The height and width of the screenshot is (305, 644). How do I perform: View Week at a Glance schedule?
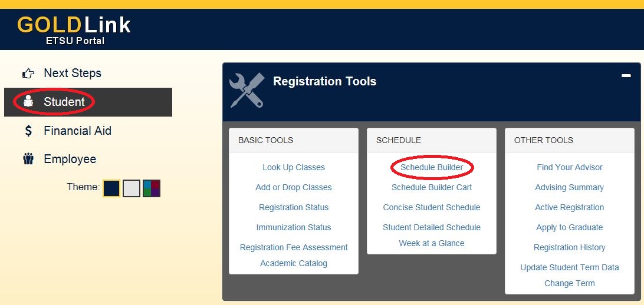pyautogui.click(x=432, y=243)
